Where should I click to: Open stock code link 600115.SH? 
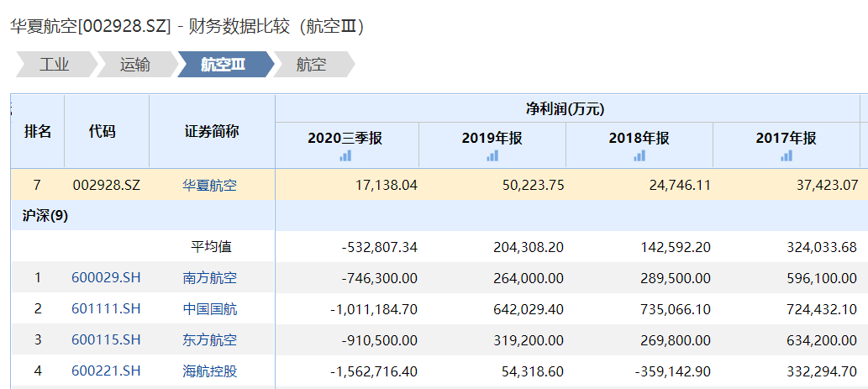pos(106,340)
